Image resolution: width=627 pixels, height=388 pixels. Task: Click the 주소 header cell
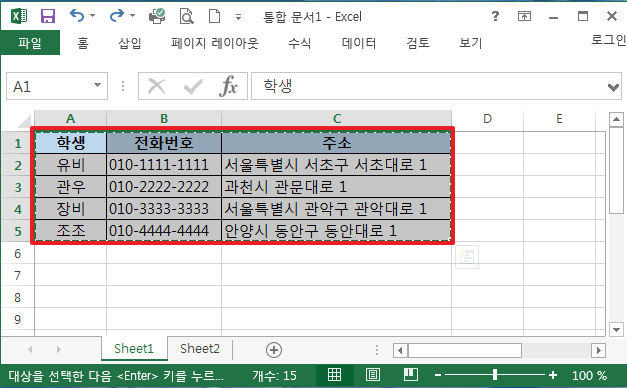(x=337, y=143)
